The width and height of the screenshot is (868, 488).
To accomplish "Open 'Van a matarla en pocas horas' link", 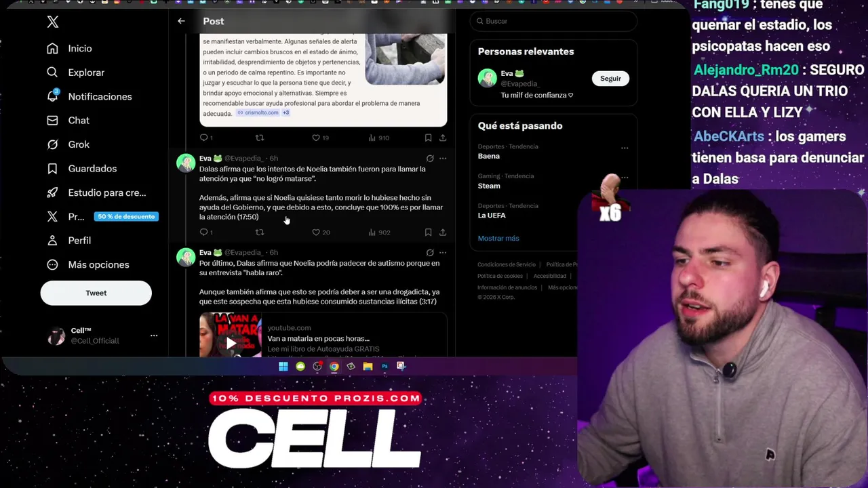I will pos(319,338).
